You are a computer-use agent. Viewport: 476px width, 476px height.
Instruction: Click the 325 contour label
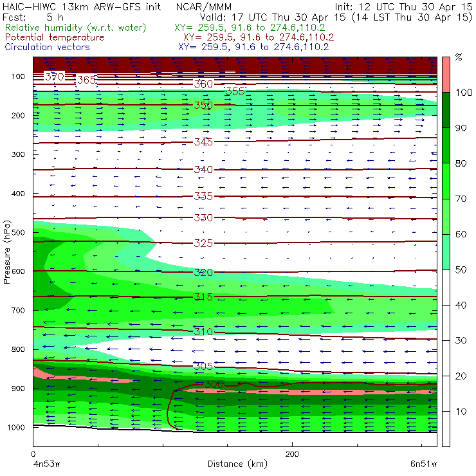203,243
